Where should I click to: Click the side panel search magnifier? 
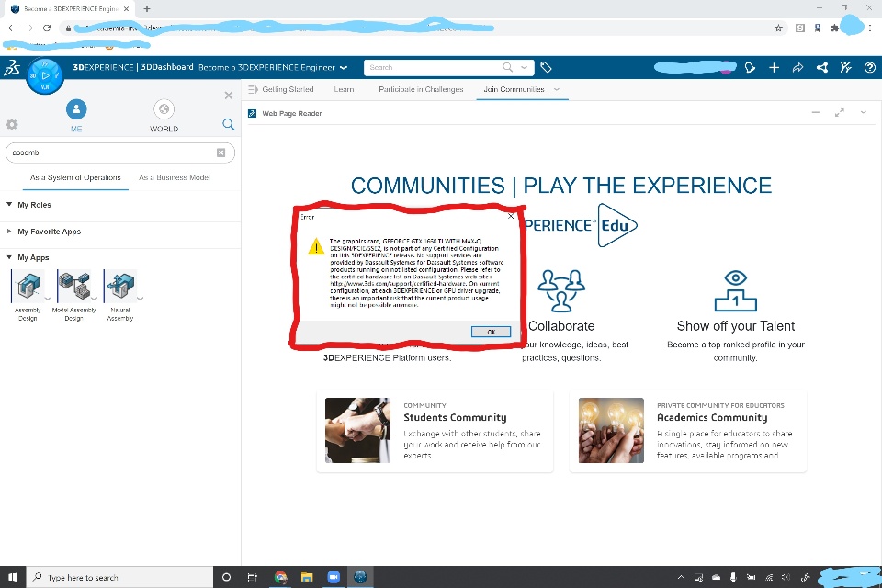pyautogui.click(x=228, y=124)
